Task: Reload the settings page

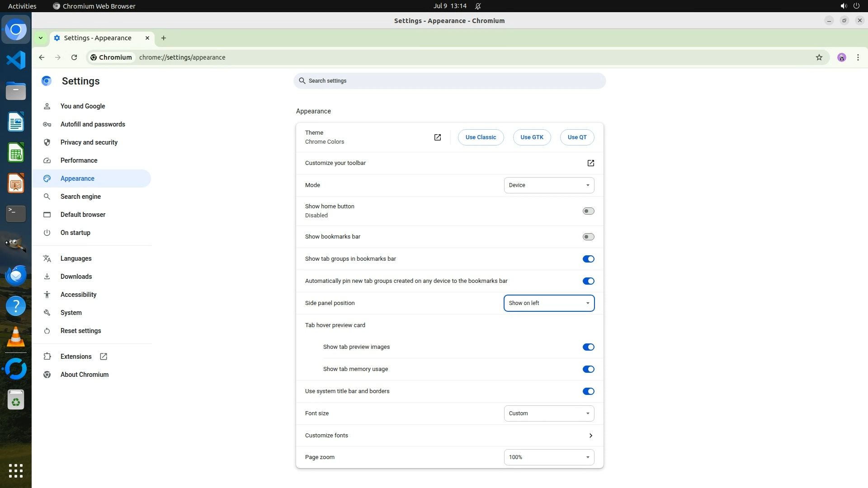Action: [74, 57]
